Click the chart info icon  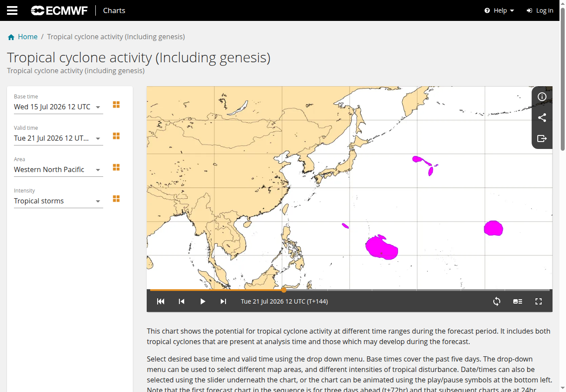pos(542,97)
